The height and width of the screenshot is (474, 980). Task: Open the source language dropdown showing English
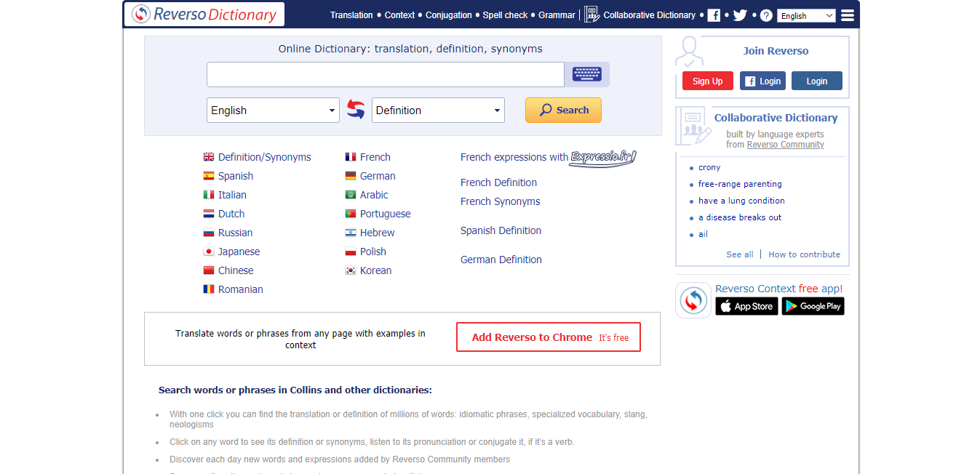273,111
